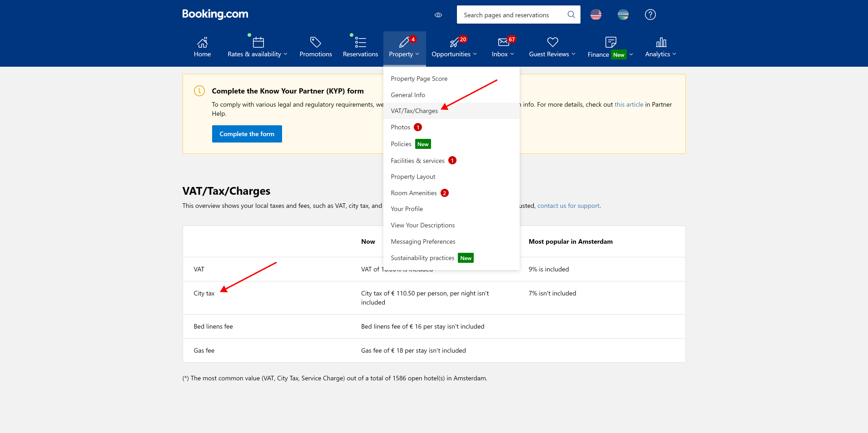The height and width of the screenshot is (433, 868).
Task: Click the VAT row label
Action: (x=199, y=269)
